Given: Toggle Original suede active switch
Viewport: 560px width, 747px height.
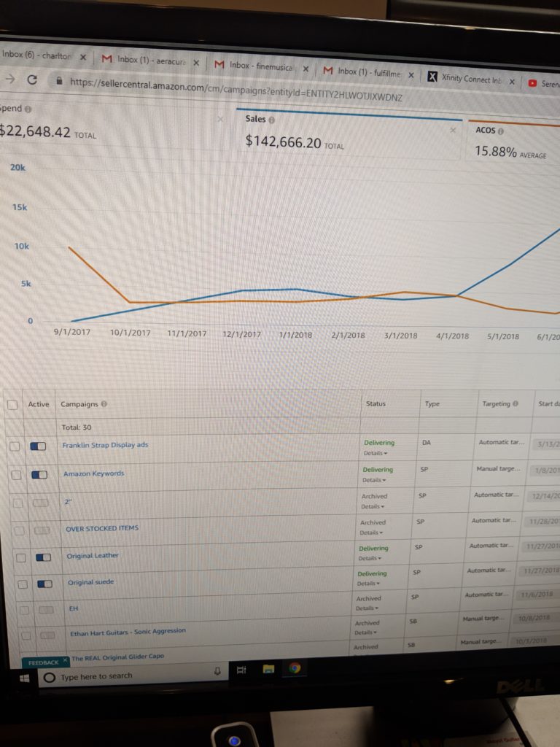Looking at the screenshot, I should coord(45,584).
